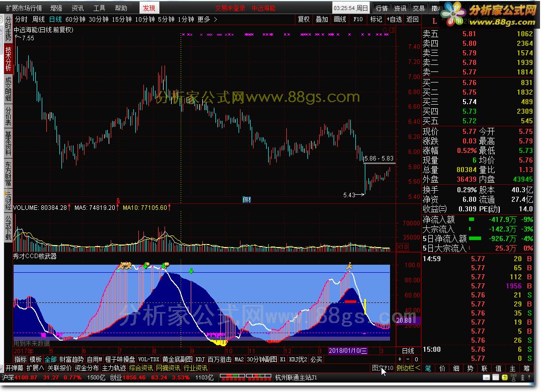This screenshot has height=392, width=541.
Task: Open the 关联报价 tab
Action: (59, 368)
